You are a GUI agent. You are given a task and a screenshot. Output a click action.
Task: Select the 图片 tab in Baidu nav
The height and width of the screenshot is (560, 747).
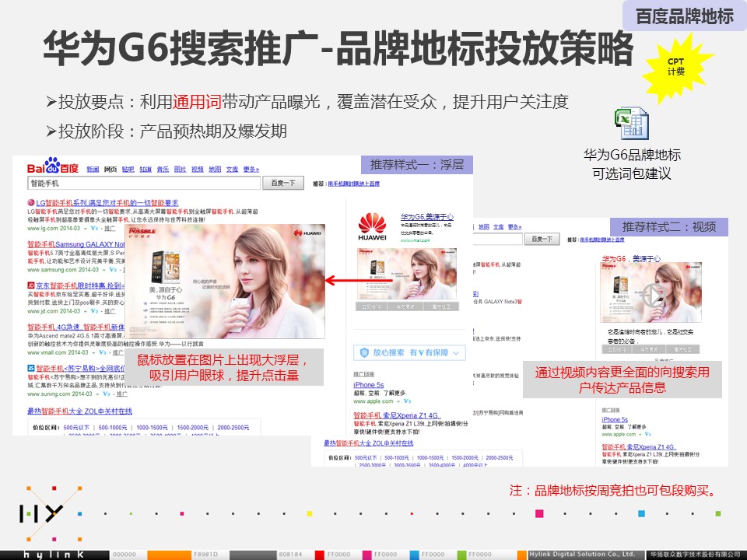tap(180, 169)
